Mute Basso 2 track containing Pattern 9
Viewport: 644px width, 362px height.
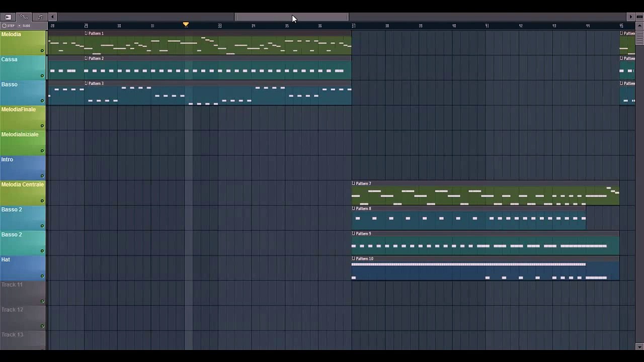point(42,251)
